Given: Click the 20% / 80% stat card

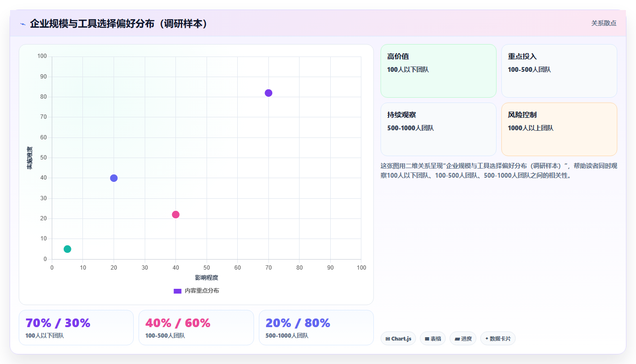Looking at the screenshot, I should (316, 328).
